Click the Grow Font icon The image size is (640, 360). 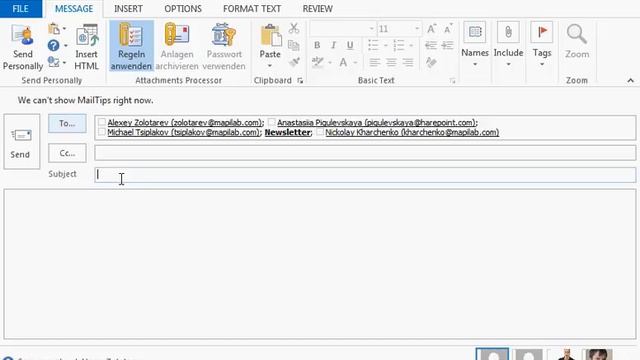[431, 29]
